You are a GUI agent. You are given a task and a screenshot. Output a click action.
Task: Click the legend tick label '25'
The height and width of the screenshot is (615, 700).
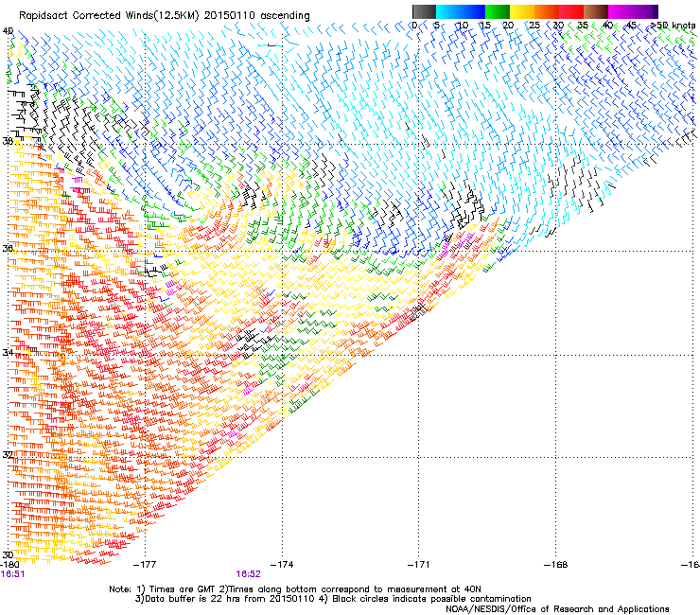(534, 26)
